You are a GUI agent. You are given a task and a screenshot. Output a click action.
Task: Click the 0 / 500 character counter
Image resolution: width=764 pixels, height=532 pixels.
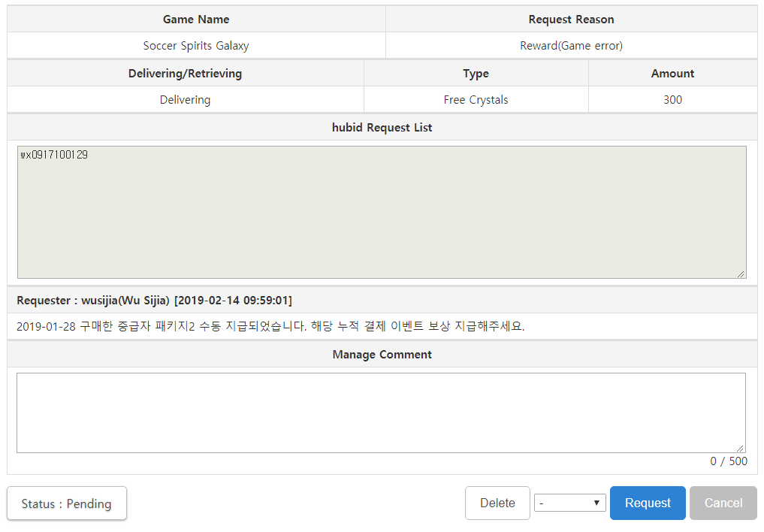[x=729, y=461]
